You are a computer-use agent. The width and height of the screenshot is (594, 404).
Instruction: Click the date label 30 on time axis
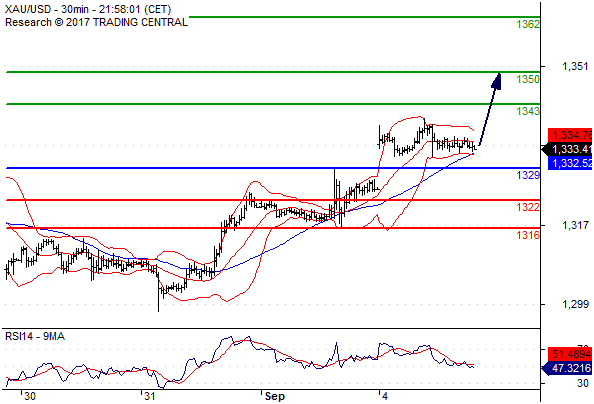tap(30, 396)
